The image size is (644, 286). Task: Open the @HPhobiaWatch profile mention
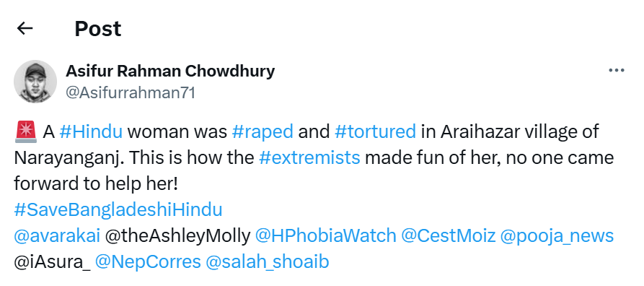coord(326,235)
